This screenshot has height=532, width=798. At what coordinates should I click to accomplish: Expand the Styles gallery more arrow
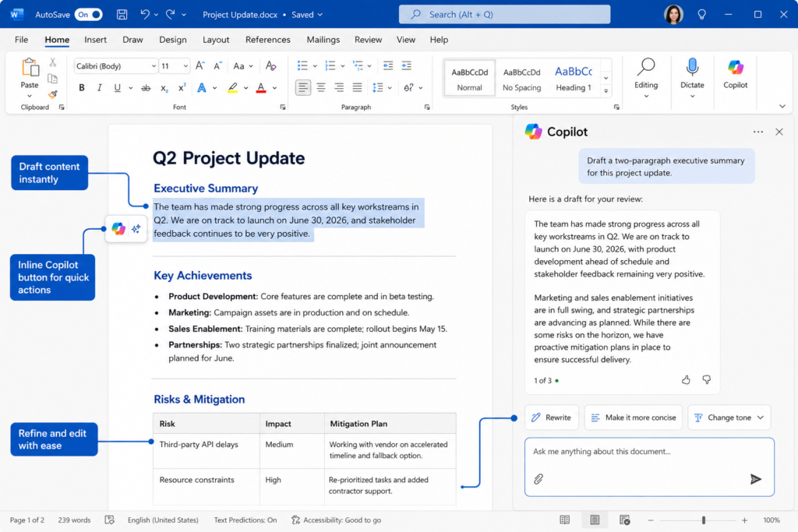click(606, 92)
